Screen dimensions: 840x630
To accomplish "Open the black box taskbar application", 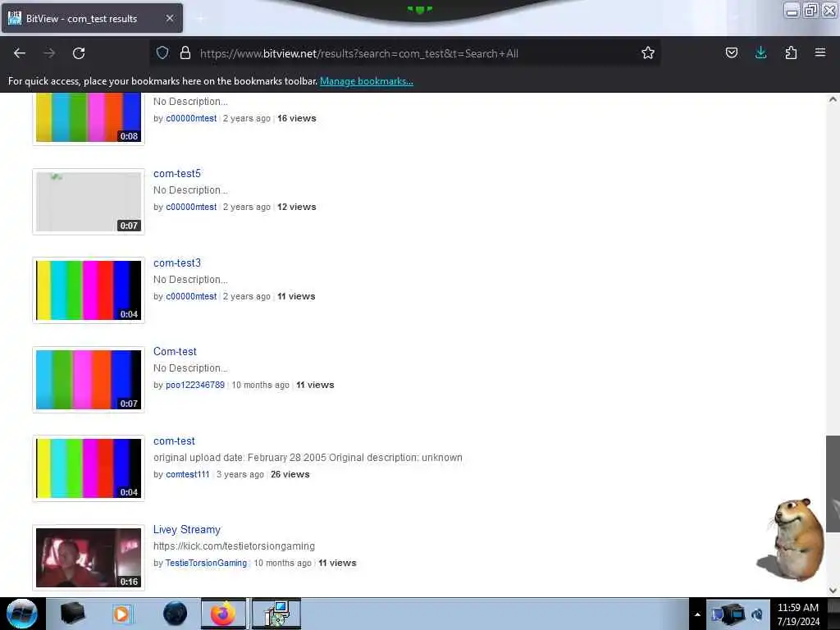I will (x=72, y=614).
